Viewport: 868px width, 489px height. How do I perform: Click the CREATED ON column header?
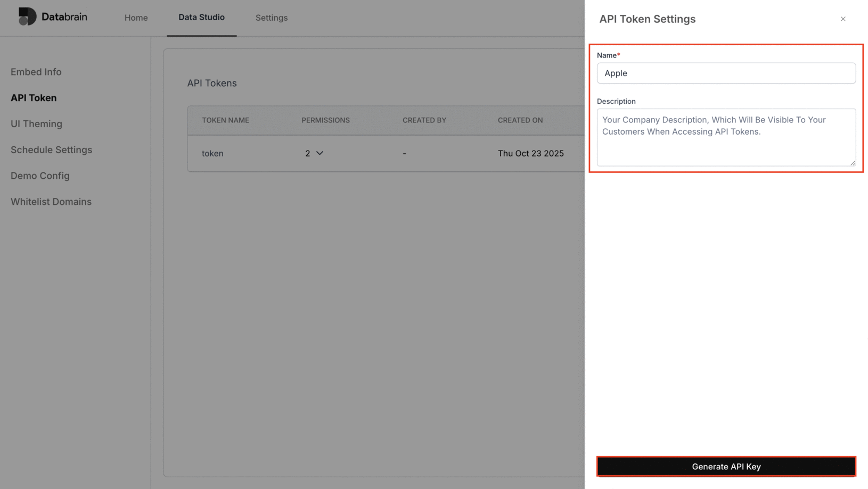coord(520,120)
